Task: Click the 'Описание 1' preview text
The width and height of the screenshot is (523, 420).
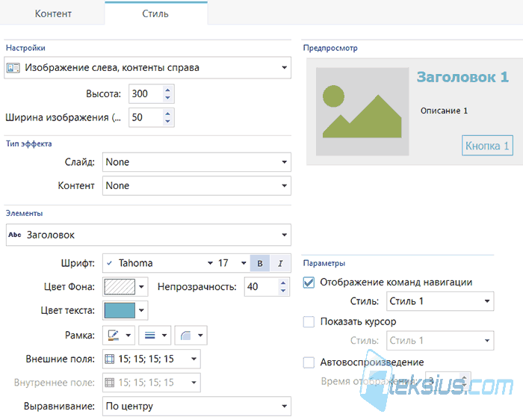Action: (x=444, y=111)
